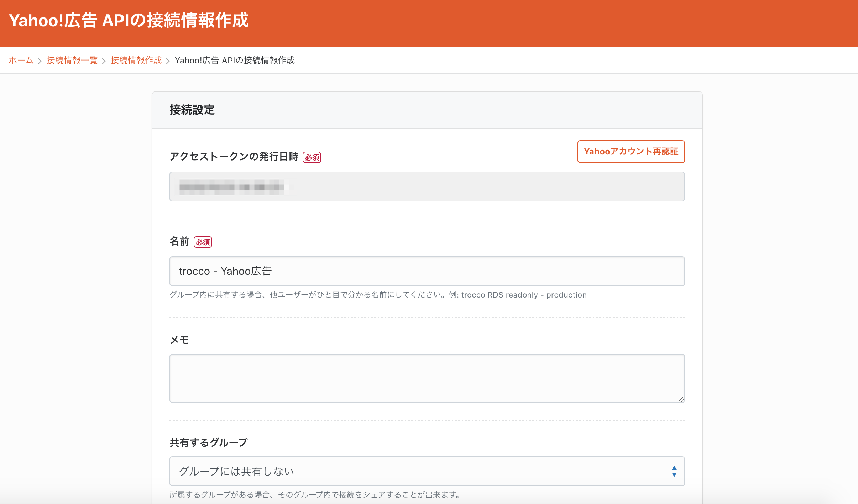Click the Yahooアカウント再認証 button
The width and height of the screenshot is (858, 504).
click(x=631, y=152)
